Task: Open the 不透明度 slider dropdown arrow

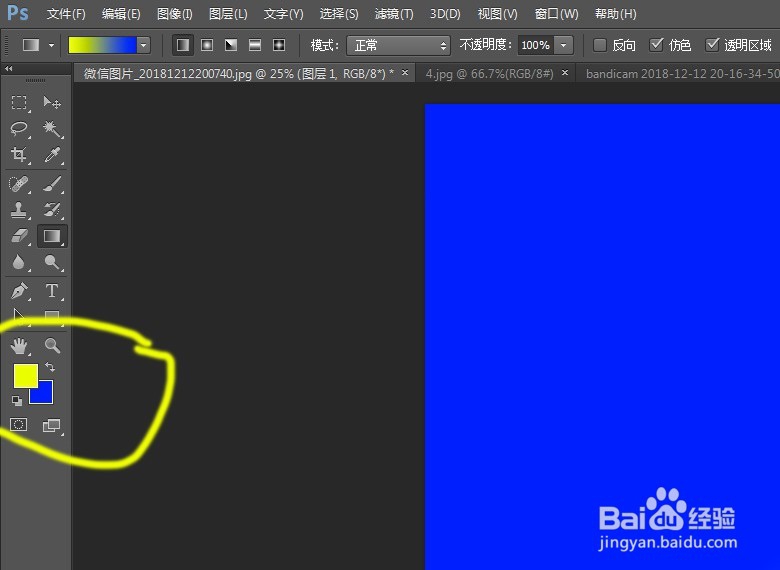Action: pyautogui.click(x=564, y=46)
